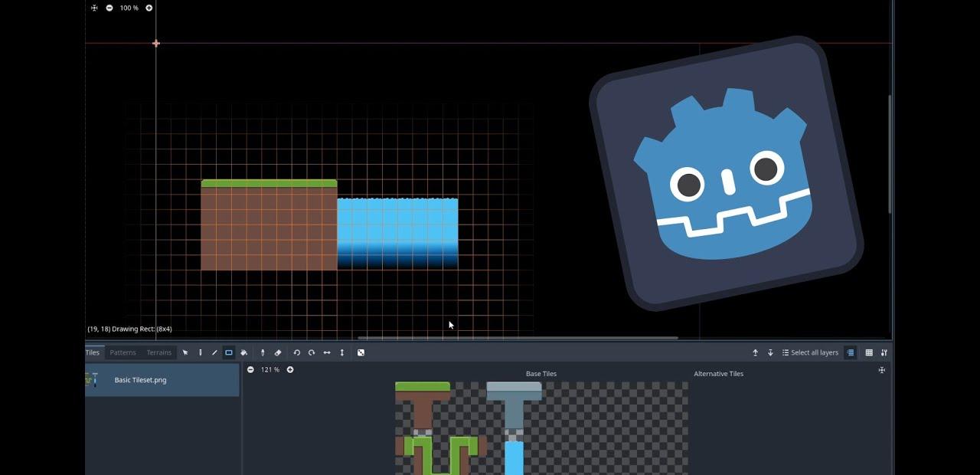Flip tile horizontally
The image size is (980, 475).
327,352
